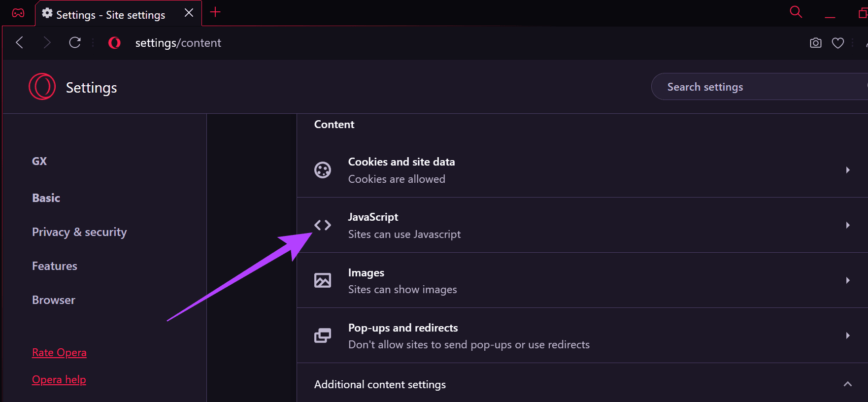Click the GX Corner gamepad icon

tap(18, 13)
